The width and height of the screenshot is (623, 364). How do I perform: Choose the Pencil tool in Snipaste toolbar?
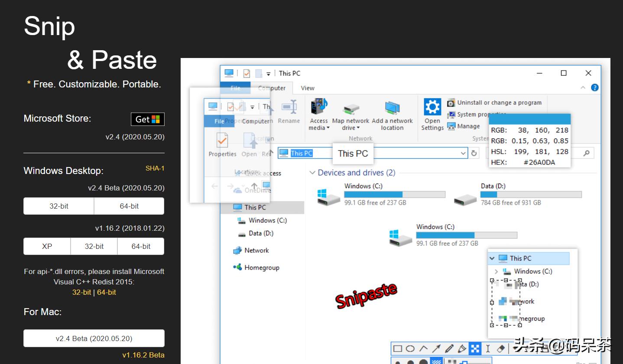click(449, 348)
